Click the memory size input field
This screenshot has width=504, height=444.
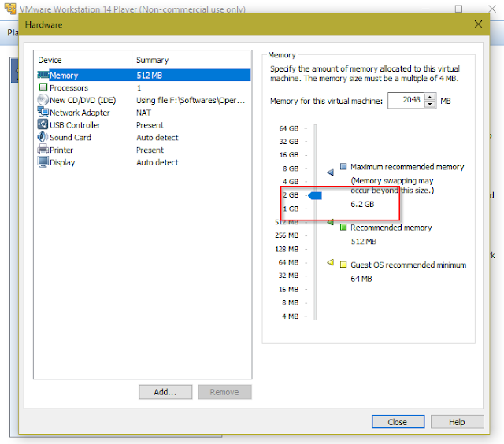click(x=406, y=101)
